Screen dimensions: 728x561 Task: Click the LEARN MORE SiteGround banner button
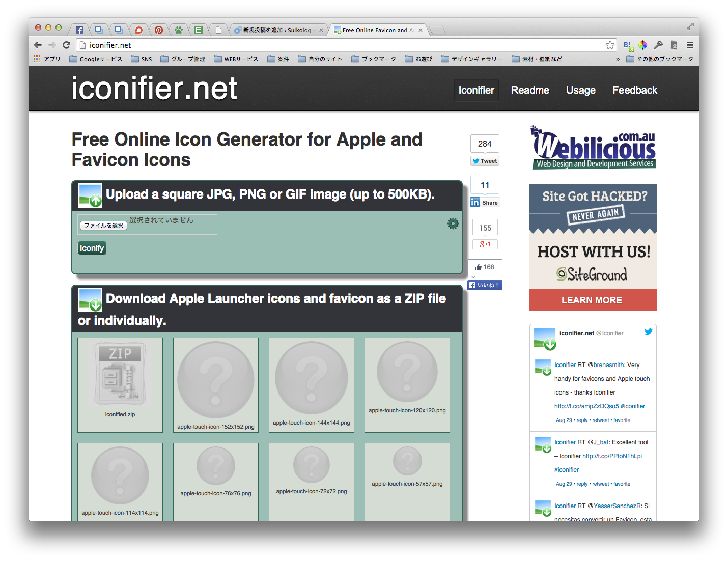(x=593, y=300)
